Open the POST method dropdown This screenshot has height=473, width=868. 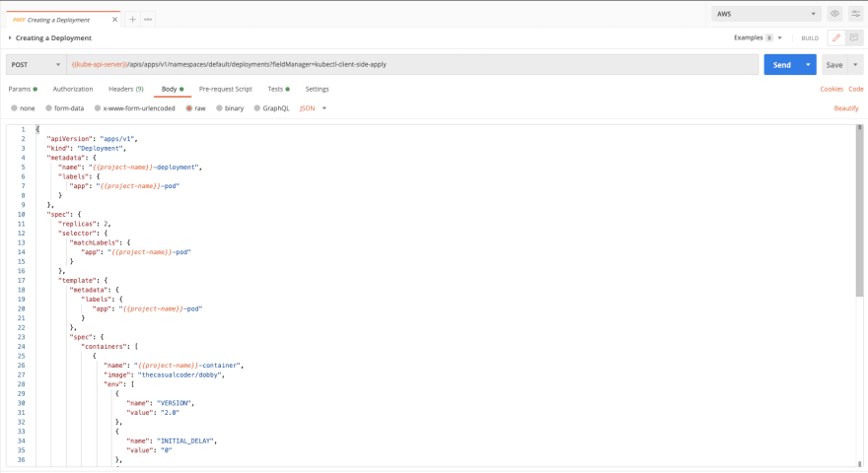pos(36,65)
